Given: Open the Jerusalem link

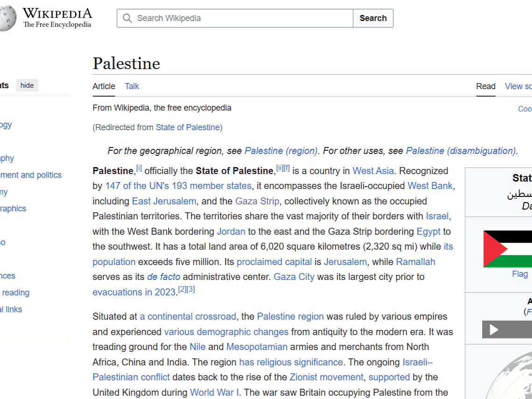Looking at the screenshot, I should (x=345, y=262).
